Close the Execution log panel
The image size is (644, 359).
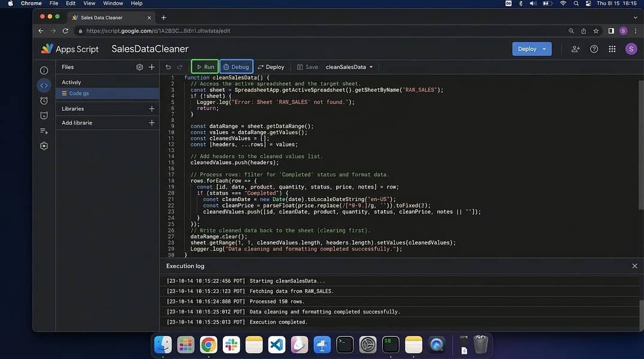click(x=634, y=266)
